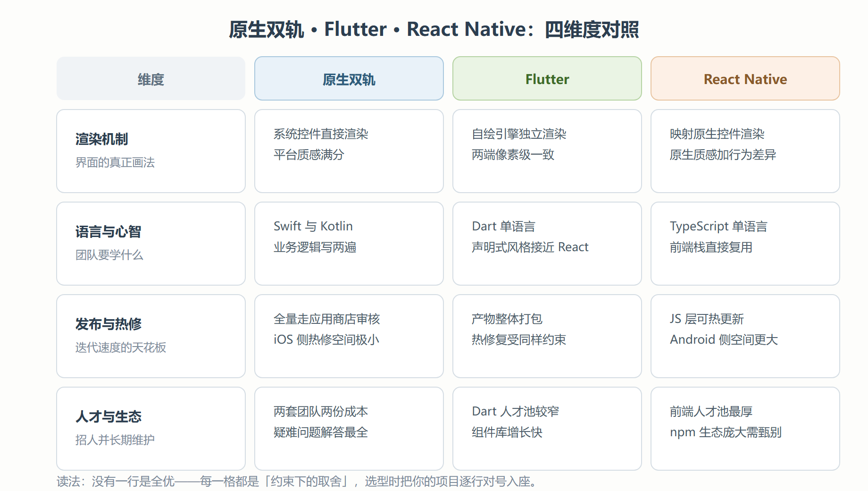Select the line "iOS 侧热修空间极小"
Image resolution: width=868 pixels, height=491 pixels.
pos(326,340)
